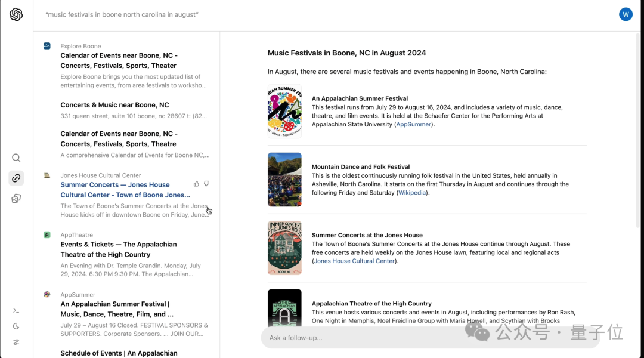Open the W user avatar menu

pyautogui.click(x=626, y=14)
